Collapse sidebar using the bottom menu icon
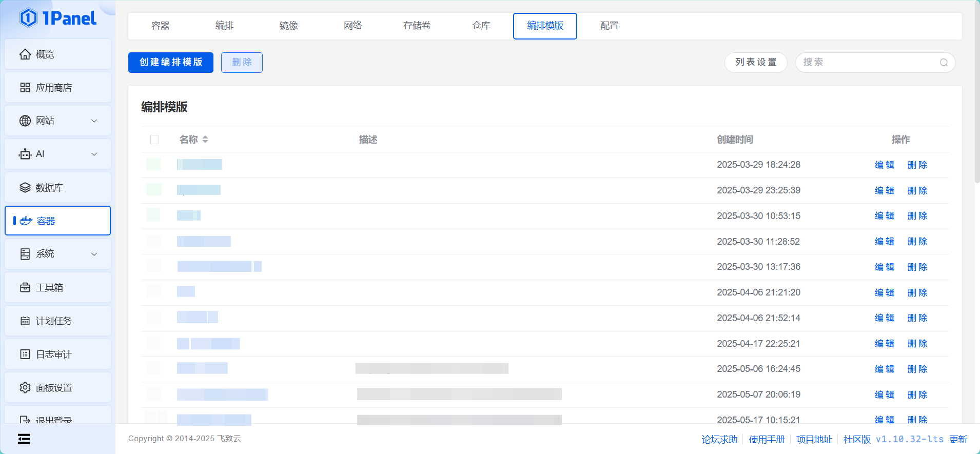Image resolution: width=980 pixels, height=454 pixels. pyautogui.click(x=24, y=439)
